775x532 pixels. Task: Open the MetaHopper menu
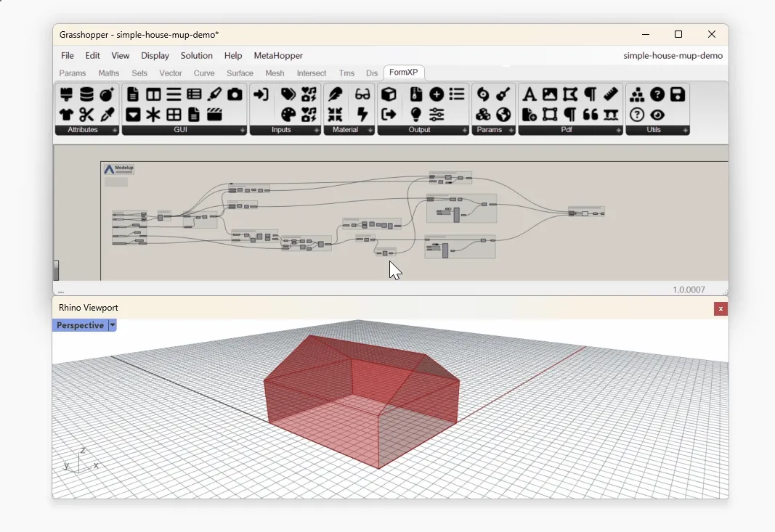click(x=278, y=56)
